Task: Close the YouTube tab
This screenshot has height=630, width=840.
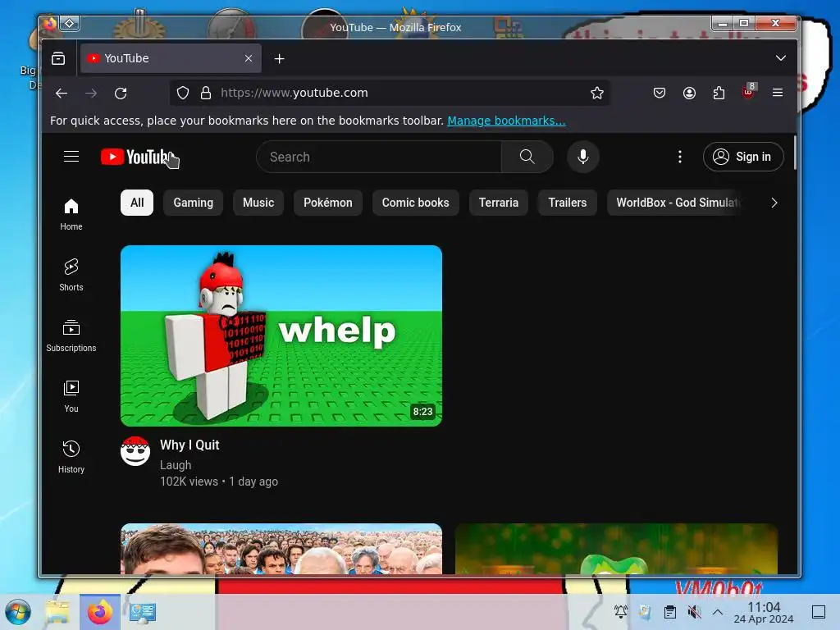Action: click(249, 58)
